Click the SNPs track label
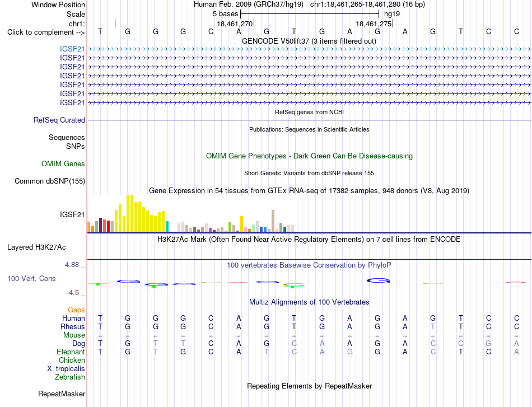 [x=76, y=147]
